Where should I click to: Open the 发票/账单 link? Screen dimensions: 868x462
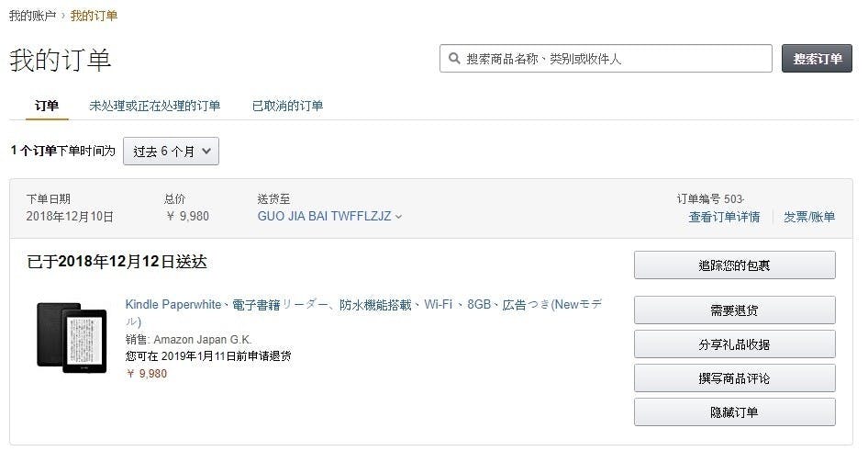click(808, 218)
